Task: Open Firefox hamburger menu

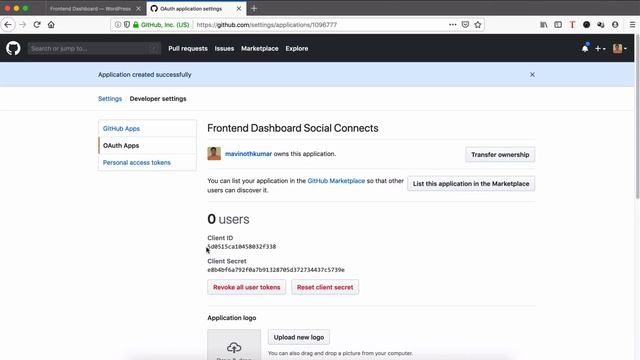Action: point(632,24)
